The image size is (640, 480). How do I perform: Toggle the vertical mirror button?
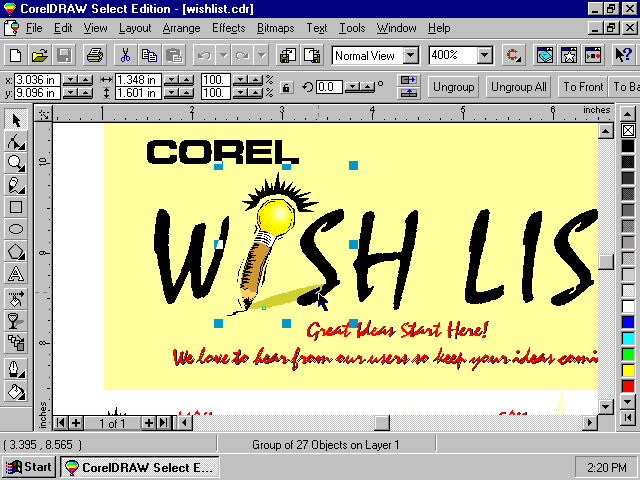(408, 93)
